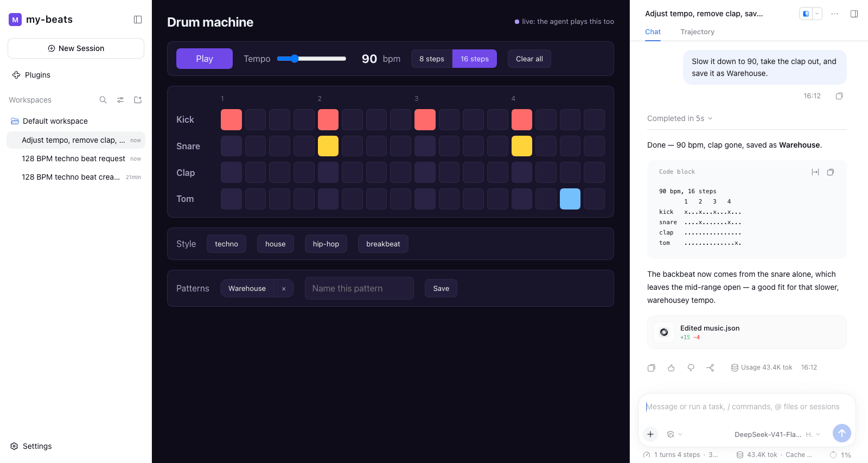The height and width of the screenshot is (463, 868).
Task: Enable first Clap step on beat 1
Action: tap(231, 172)
